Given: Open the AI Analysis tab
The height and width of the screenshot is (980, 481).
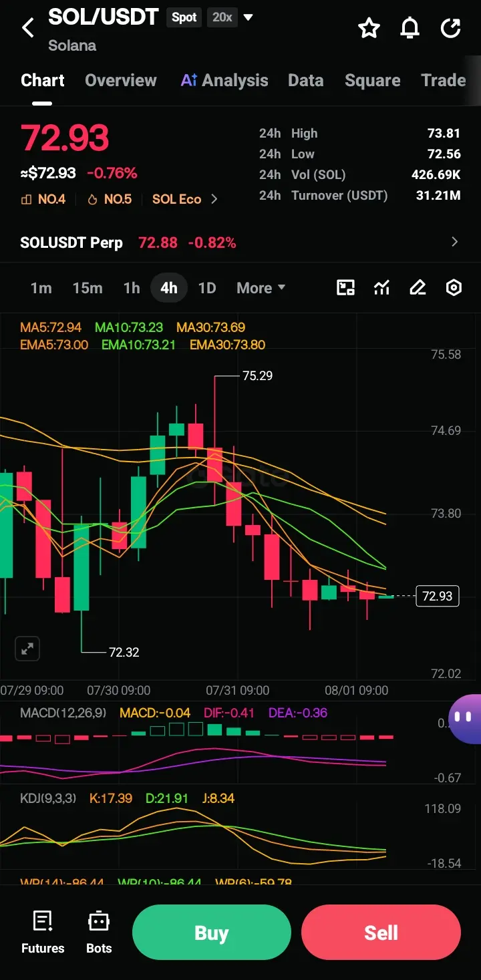Looking at the screenshot, I should (224, 80).
